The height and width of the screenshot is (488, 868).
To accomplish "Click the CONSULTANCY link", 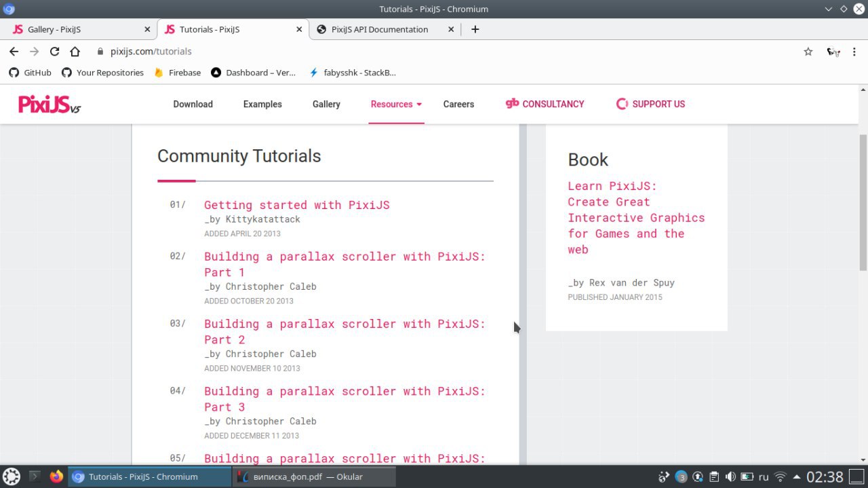I will 545,104.
